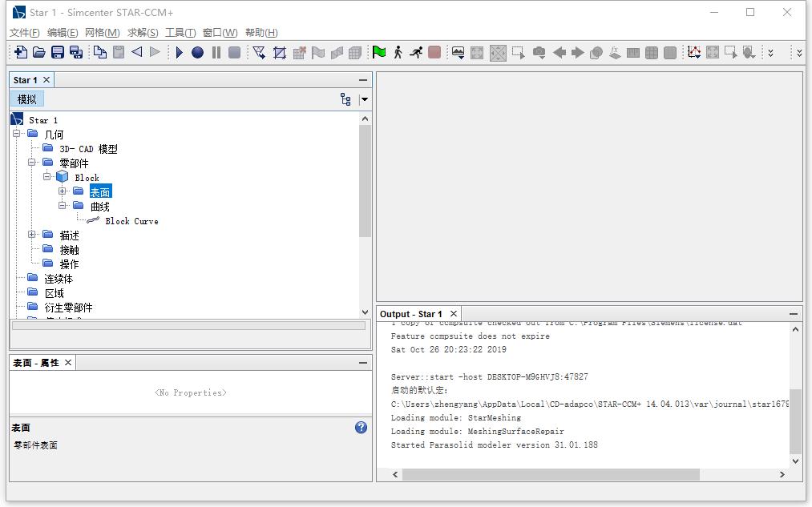Create a new simulation file
The image size is (812, 507).
coord(20,52)
